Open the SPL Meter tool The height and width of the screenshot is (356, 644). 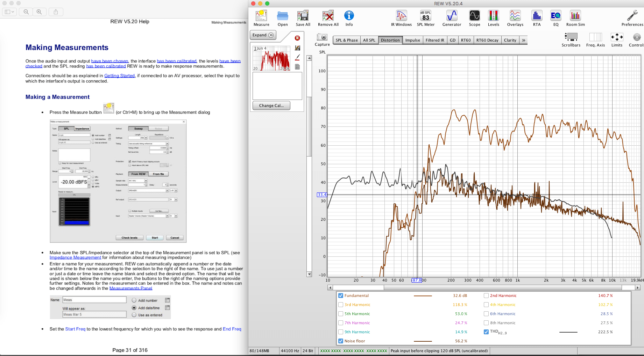pos(426,18)
